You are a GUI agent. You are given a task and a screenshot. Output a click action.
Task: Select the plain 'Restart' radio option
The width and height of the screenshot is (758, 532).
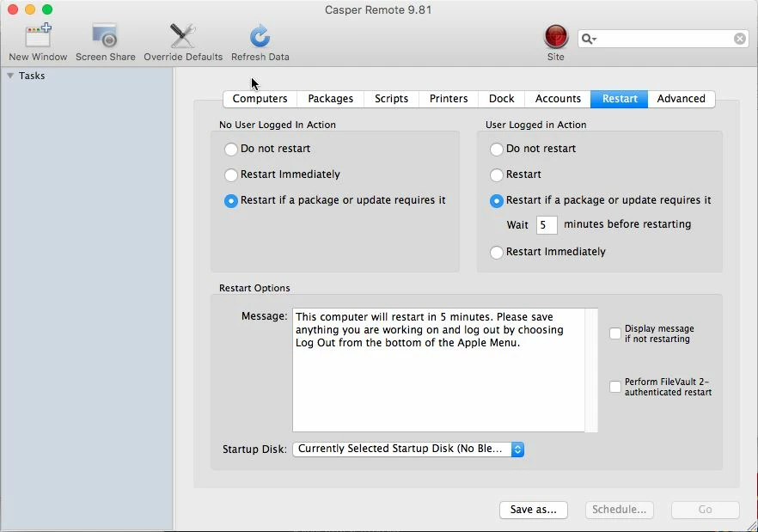[x=497, y=174]
